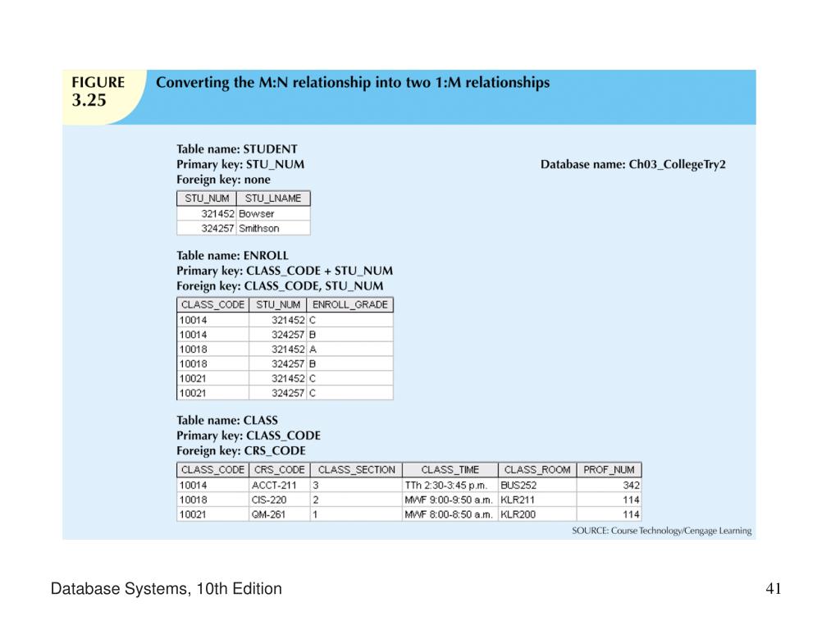Click Primary key: STU_NUM text

(x=240, y=164)
